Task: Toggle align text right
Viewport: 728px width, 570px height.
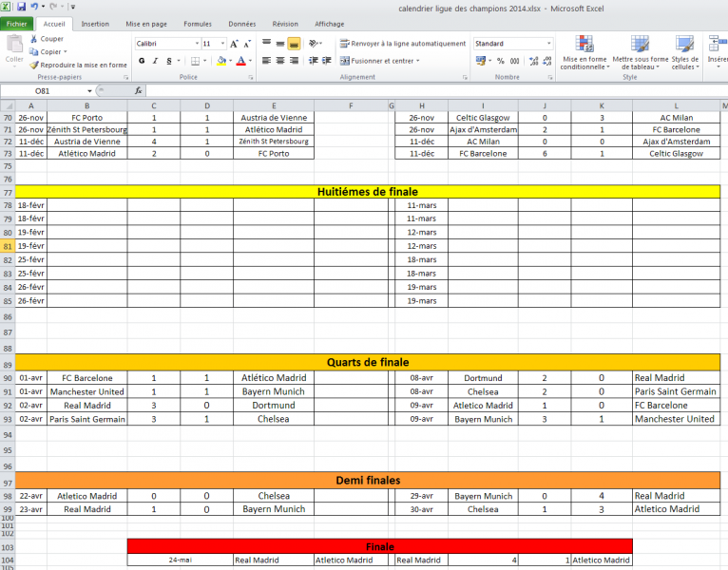Action: (294, 61)
